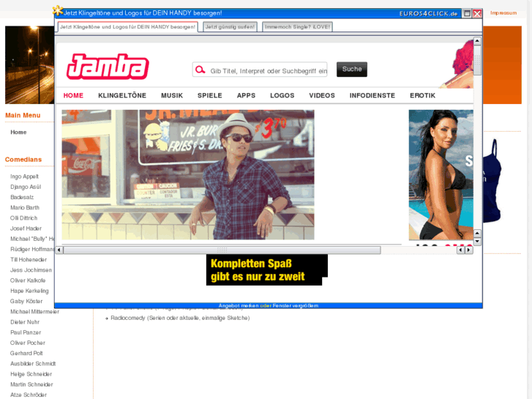Open Hape Kerkeling comedian link
Viewport: 532px width, 399px height.
(x=29, y=291)
